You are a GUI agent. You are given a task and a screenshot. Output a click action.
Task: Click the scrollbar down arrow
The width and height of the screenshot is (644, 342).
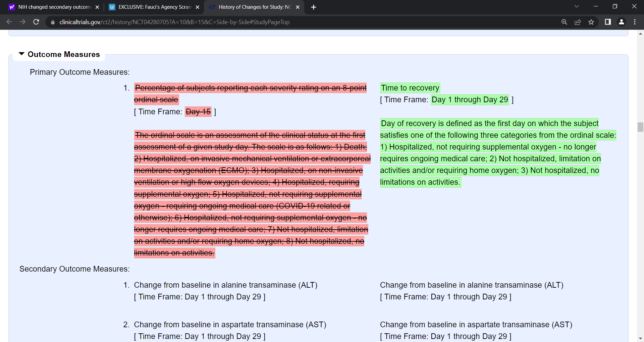coord(640,339)
